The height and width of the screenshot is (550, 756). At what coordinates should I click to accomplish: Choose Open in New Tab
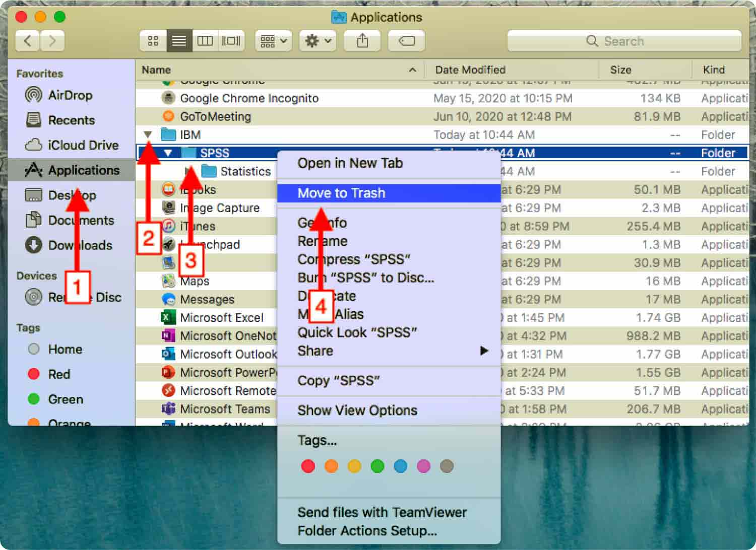pos(389,163)
